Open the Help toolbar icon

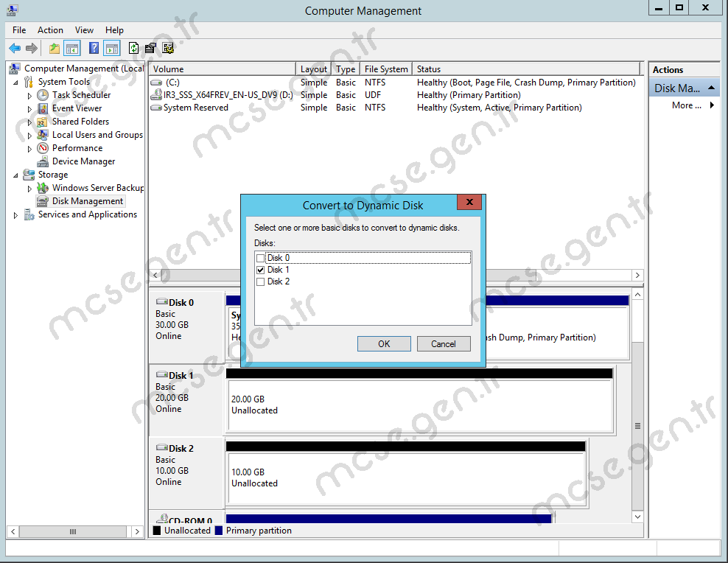94,48
